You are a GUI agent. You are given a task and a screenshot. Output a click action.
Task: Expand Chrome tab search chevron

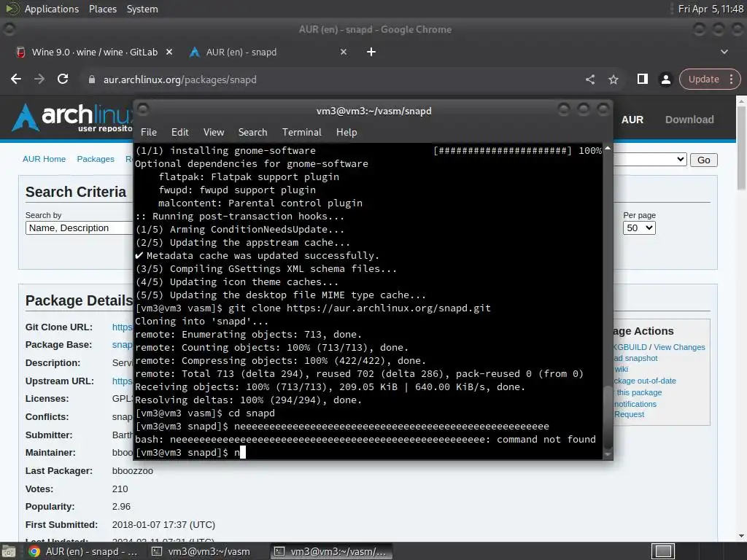tap(724, 52)
